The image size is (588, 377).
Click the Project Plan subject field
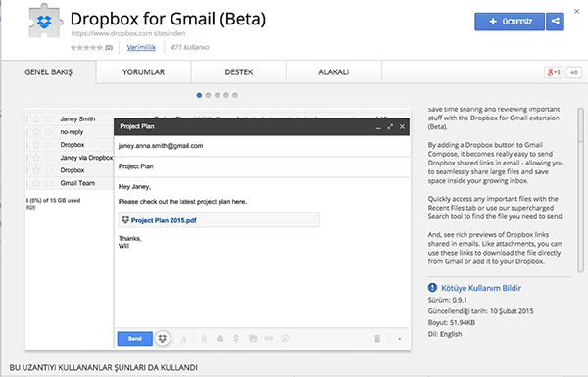tap(262, 166)
